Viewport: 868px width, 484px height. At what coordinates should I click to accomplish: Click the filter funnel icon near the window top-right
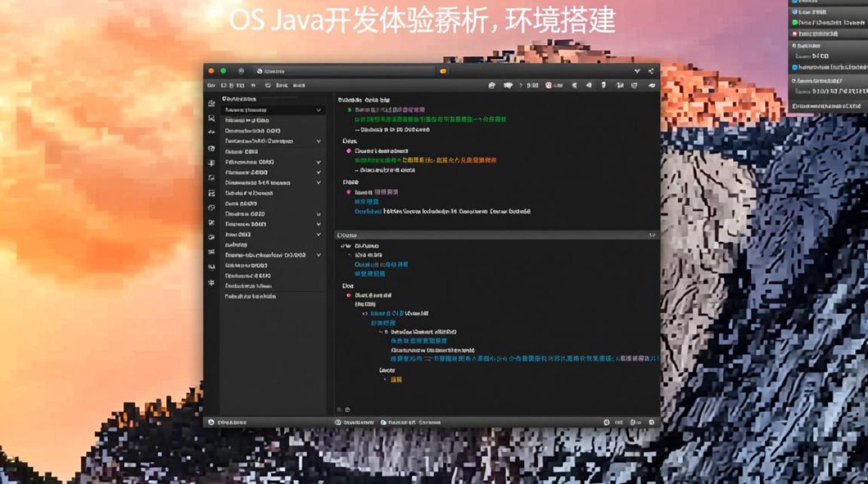637,70
